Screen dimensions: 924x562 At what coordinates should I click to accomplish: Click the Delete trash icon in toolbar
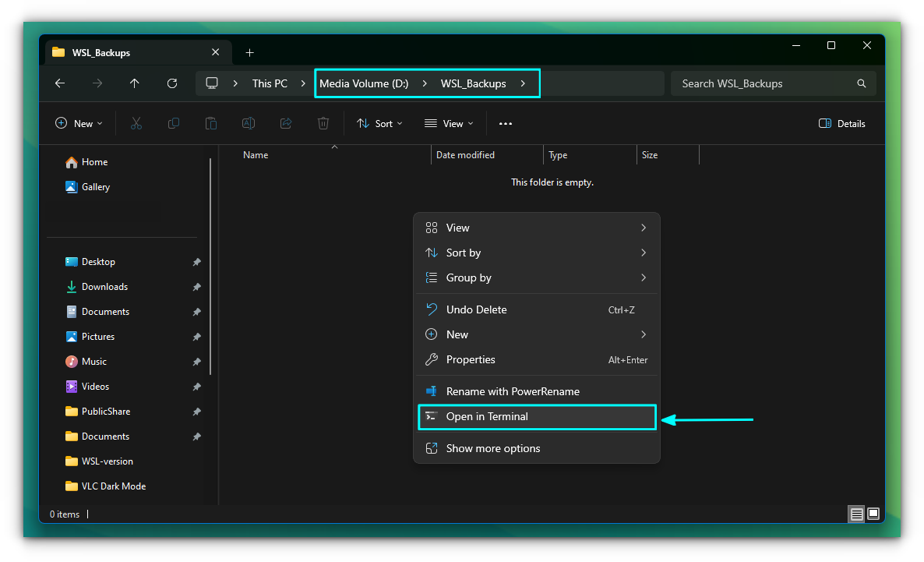point(323,123)
